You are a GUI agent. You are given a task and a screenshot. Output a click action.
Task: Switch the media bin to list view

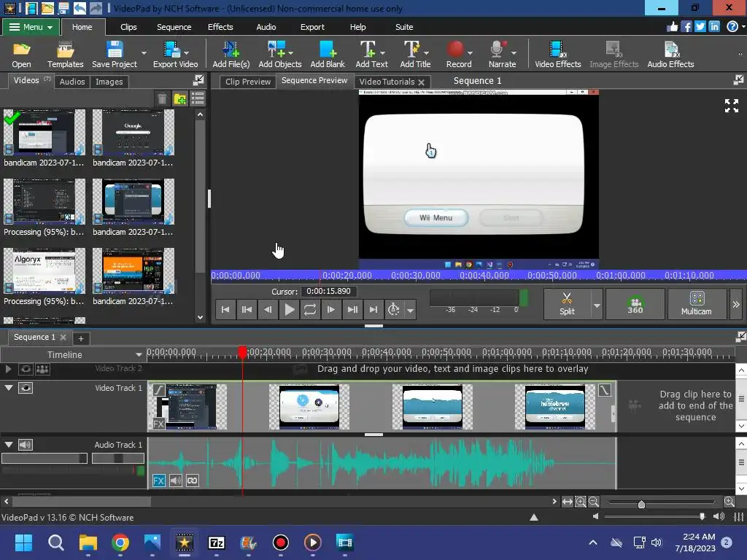[198, 98]
